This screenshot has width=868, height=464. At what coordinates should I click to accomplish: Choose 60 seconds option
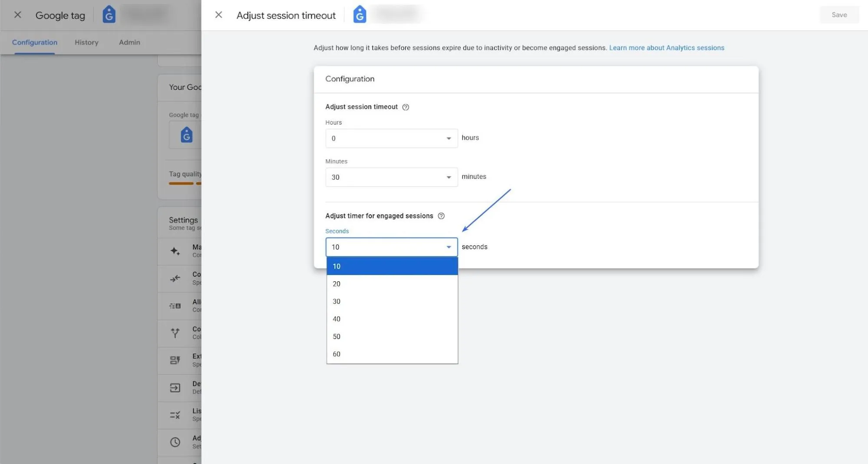tap(392, 354)
